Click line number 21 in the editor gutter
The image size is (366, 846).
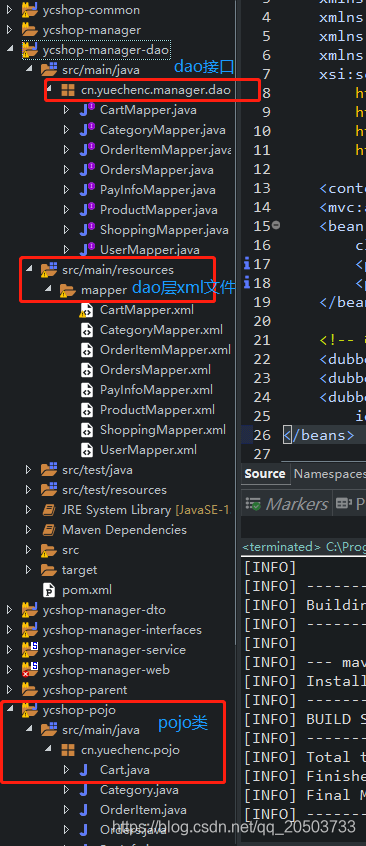coord(262,340)
